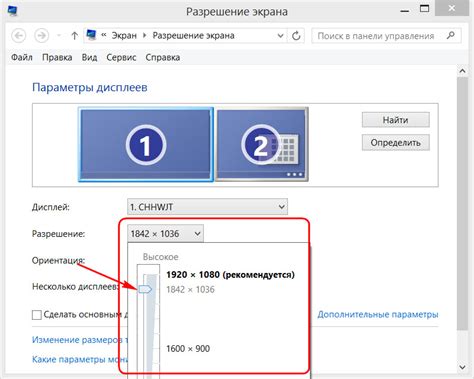Minimize the 'Разрешение экрана' window
The width and height of the screenshot is (474, 379).
pyautogui.click(x=405, y=10)
